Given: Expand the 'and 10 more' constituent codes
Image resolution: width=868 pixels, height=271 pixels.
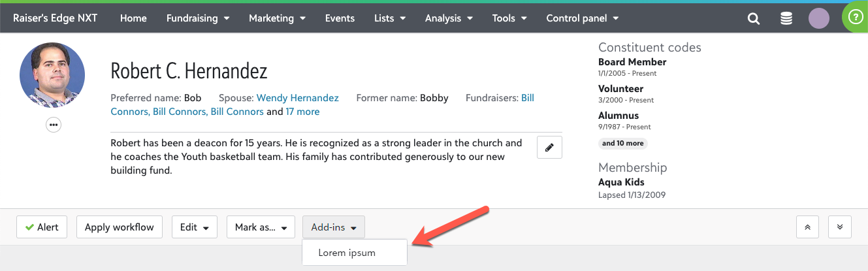Looking at the screenshot, I should click(x=622, y=143).
